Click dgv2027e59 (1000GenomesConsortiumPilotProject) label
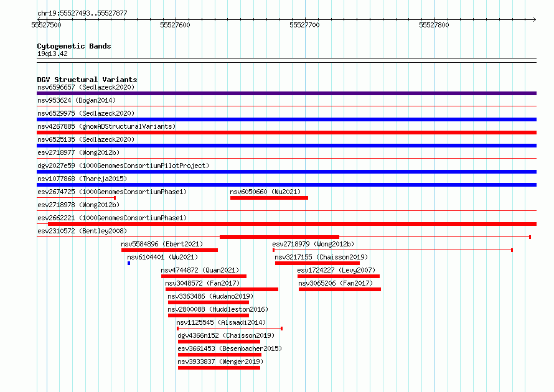The width and height of the screenshot is (554, 392). coord(123,166)
